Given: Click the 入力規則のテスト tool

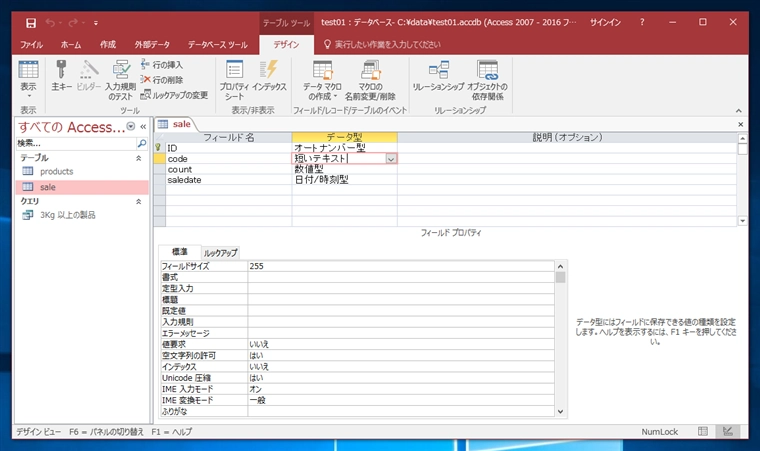Looking at the screenshot, I should click(x=120, y=80).
